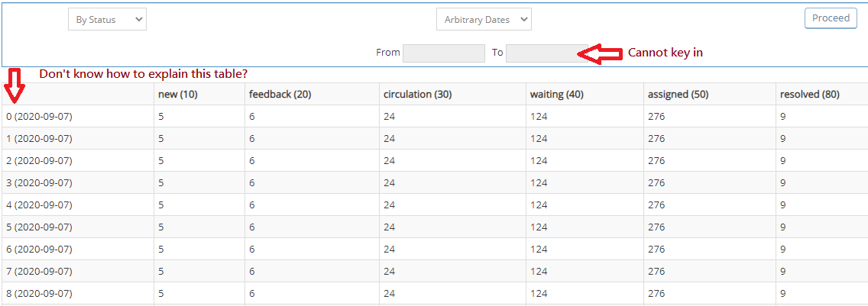The height and width of the screenshot is (306, 868).
Task: Open the By Status dropdown
Action: (107, 20)
